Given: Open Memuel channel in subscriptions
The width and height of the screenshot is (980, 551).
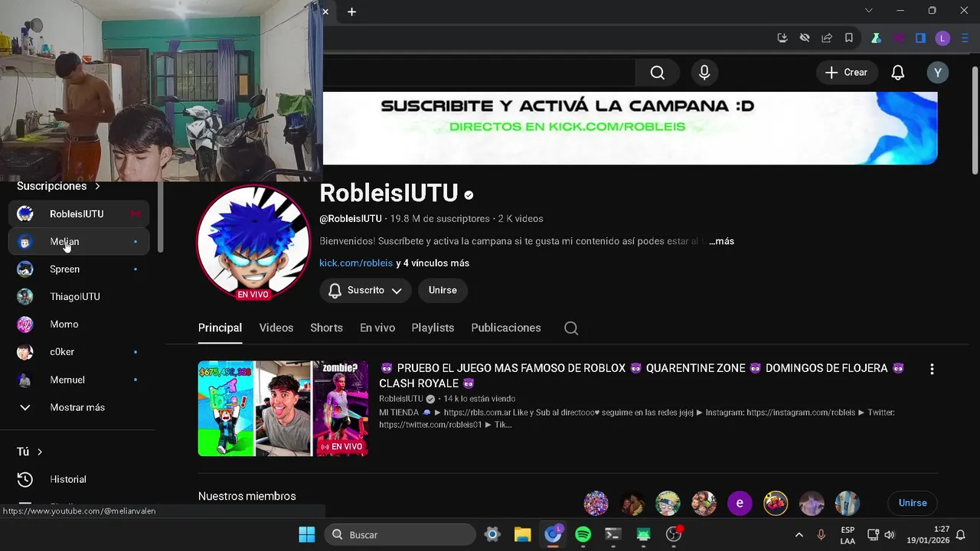Looking at the screenshot, I should 78,380.
